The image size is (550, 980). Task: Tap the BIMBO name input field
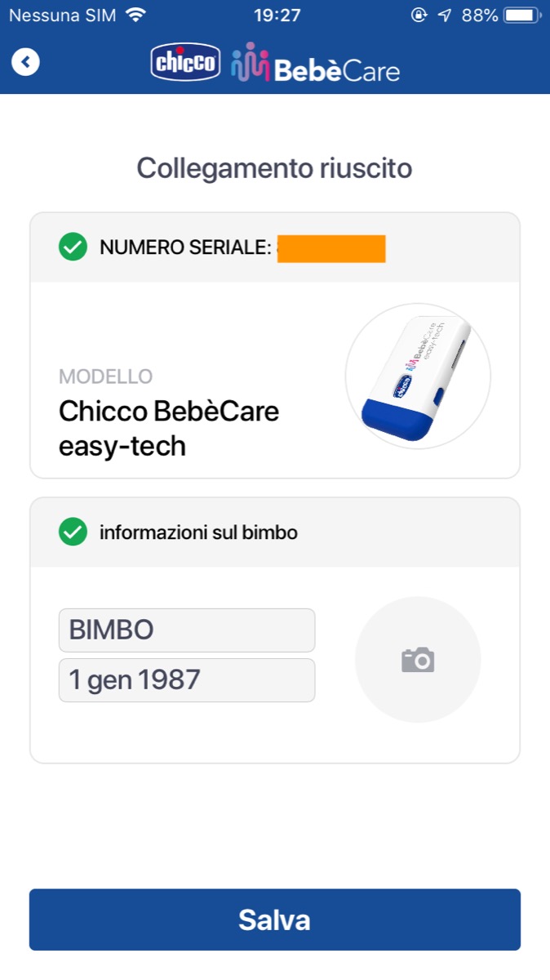click(187, 630)
